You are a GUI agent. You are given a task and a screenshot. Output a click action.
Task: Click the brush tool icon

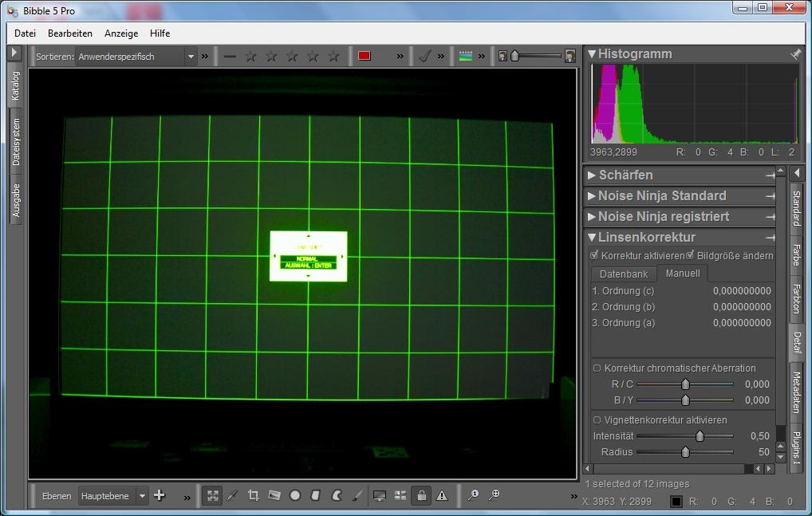coord(357,495)
